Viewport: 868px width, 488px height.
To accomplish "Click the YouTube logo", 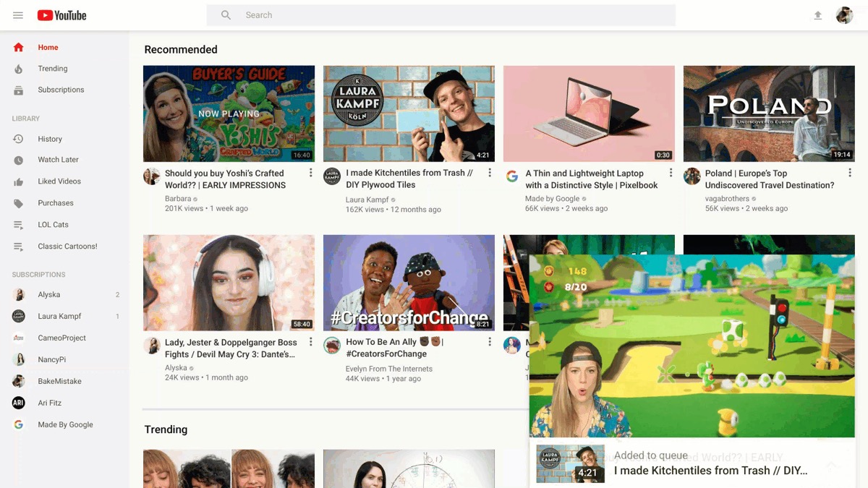I will 61,15.
